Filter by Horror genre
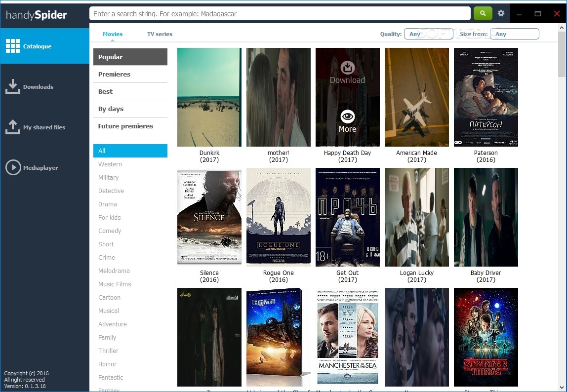This screenshot has width=567, height=392. 107,364
